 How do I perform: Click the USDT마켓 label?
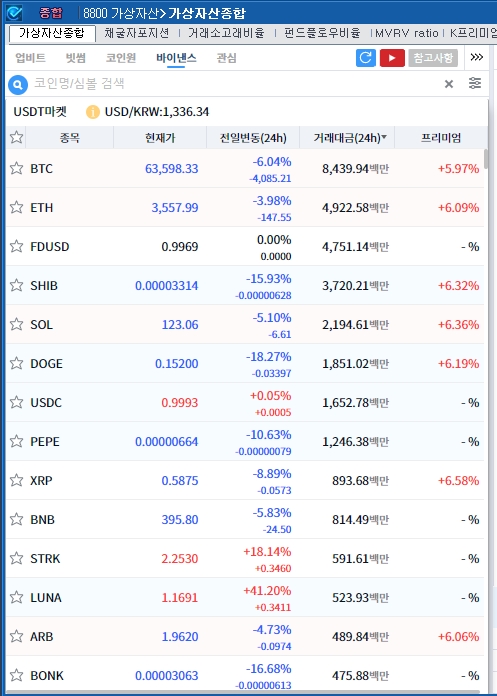tap(40, 112)
